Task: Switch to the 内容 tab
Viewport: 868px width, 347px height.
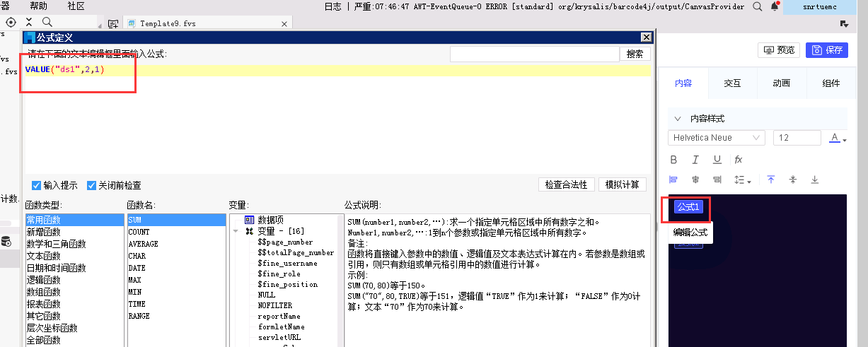Action: tap(683, 83)
